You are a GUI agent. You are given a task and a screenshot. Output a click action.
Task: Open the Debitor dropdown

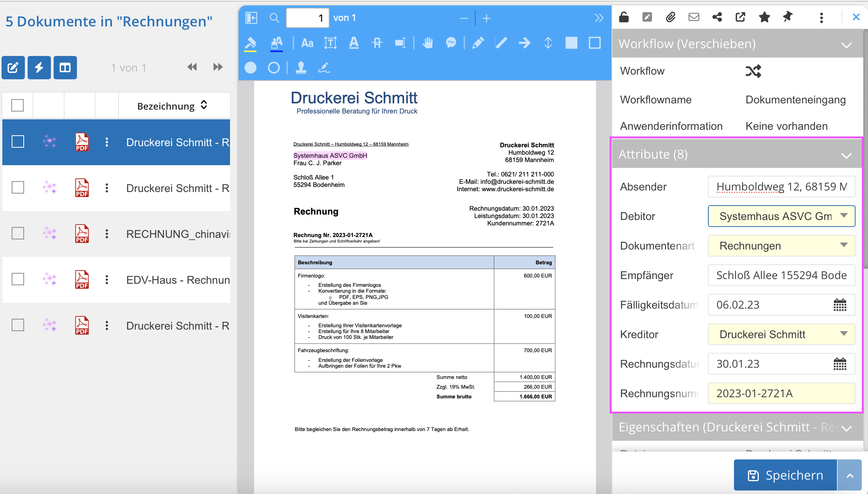point(781,216)
